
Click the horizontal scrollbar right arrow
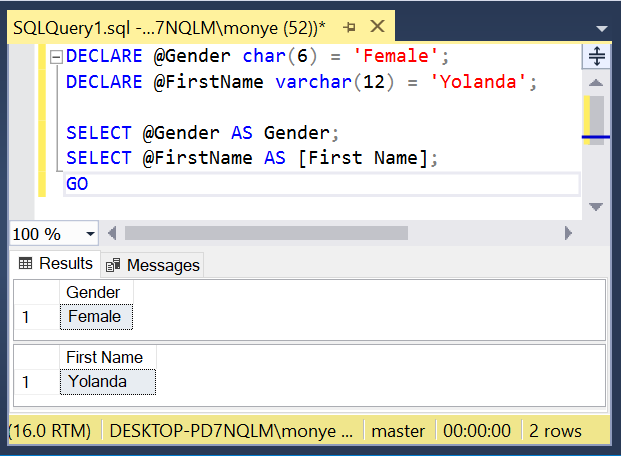[x=568, y=233]
